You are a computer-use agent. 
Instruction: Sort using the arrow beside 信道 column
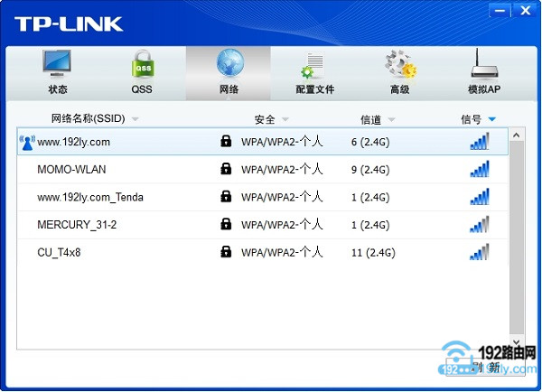pos(391,119)
